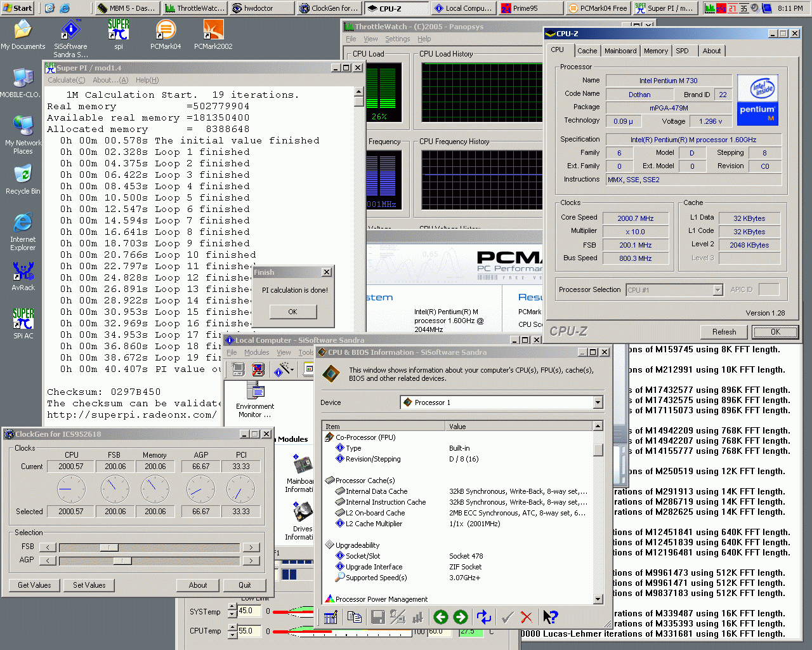Click the Quit button in ClockGen

click(245, 585)
